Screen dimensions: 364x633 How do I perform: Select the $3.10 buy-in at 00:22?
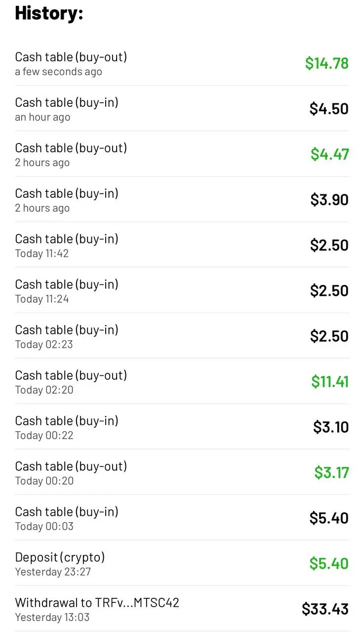pos(182,427)
